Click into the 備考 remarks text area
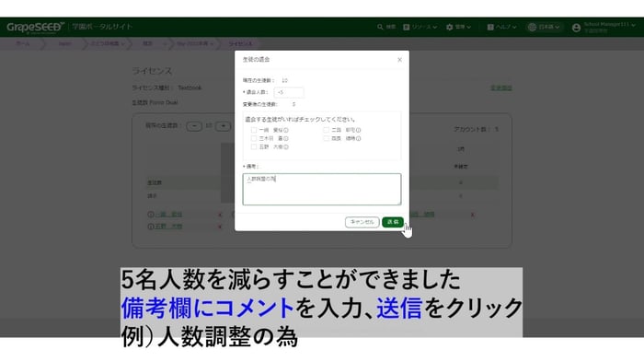Image resolution: width=644 pixels, height=362 pixels. click(322, 189)
